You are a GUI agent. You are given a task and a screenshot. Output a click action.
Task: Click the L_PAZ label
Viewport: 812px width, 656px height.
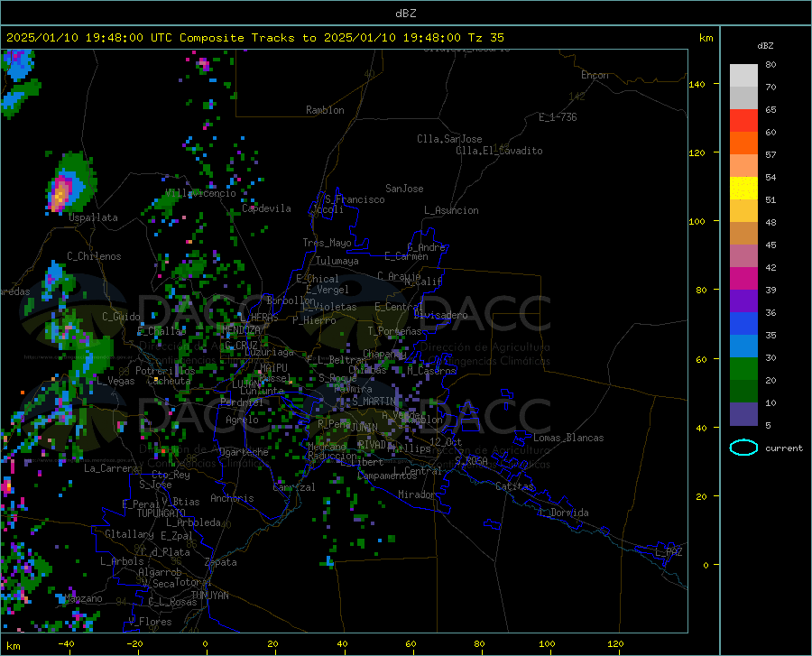[669, 552]
